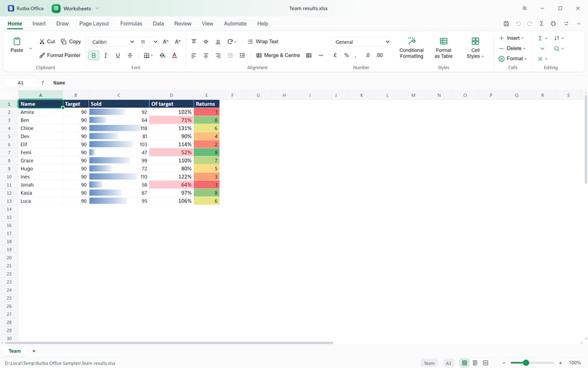
Task: Open the search magnifier in the title bar
Action: click(525, 8)
